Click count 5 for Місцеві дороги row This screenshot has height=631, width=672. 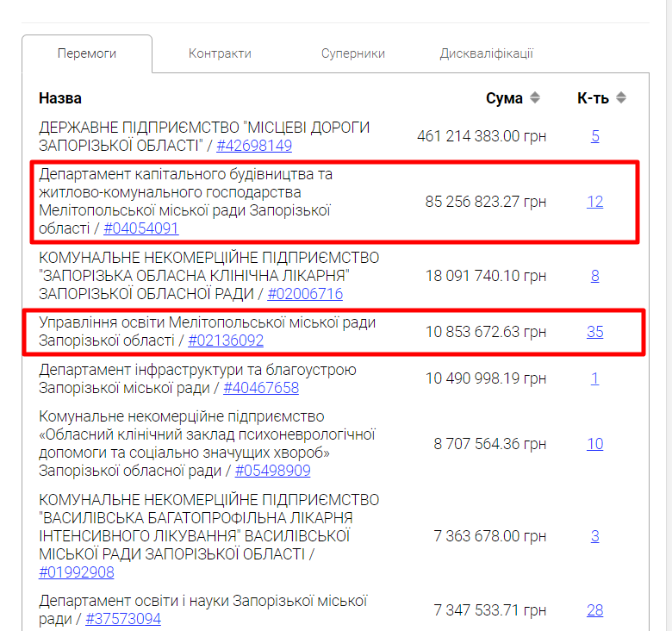point(595,136)
